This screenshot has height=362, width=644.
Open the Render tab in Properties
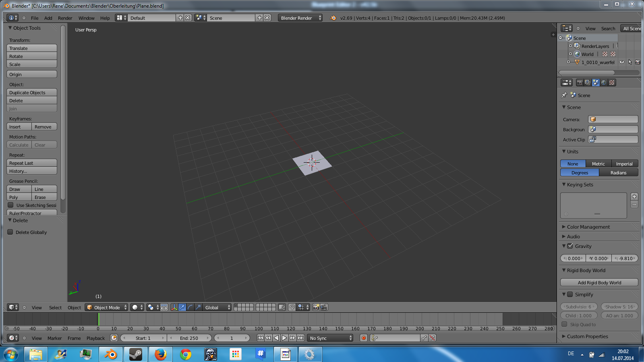click(x=580, y=83)
